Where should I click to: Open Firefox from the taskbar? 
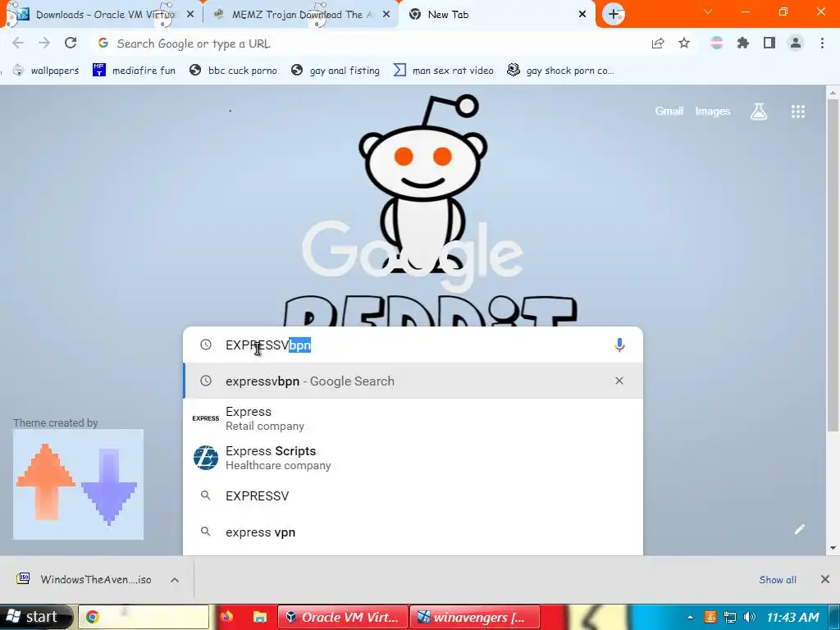[x=226, y=617]
